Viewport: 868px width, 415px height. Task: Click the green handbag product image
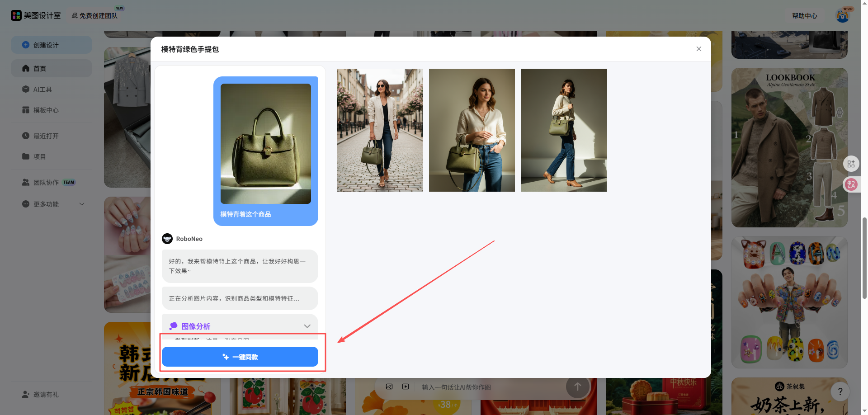pos(266,144)
